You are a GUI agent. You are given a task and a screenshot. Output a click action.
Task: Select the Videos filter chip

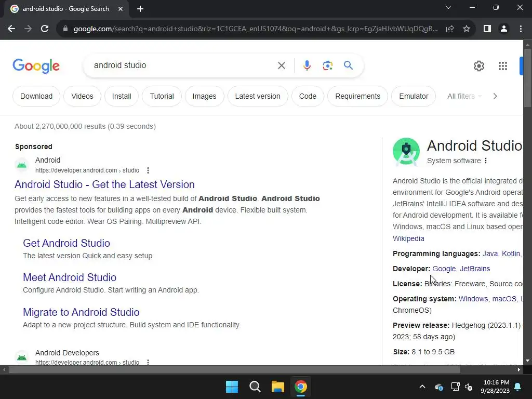point(82,96)
